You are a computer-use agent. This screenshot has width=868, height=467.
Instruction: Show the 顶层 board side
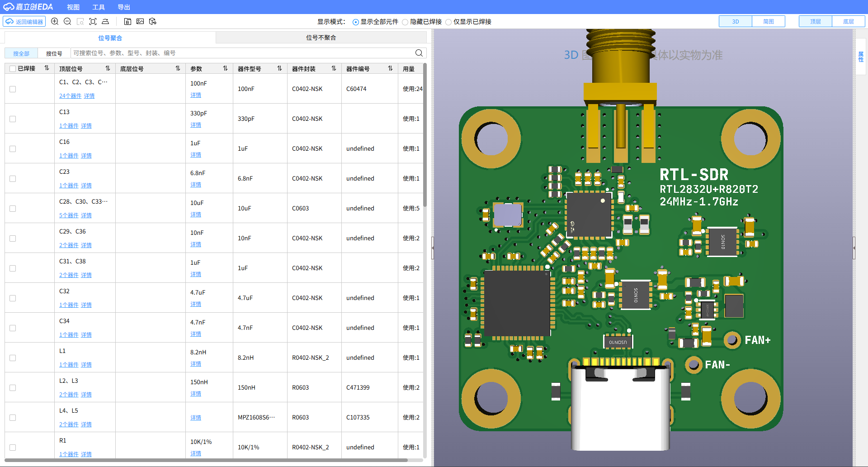point(816,21)
